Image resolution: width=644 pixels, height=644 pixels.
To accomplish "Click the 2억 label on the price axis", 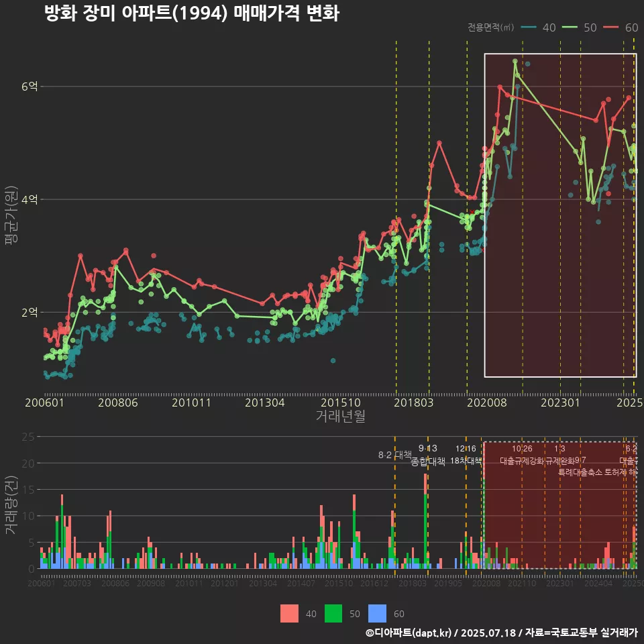I will tap(30, 313).
